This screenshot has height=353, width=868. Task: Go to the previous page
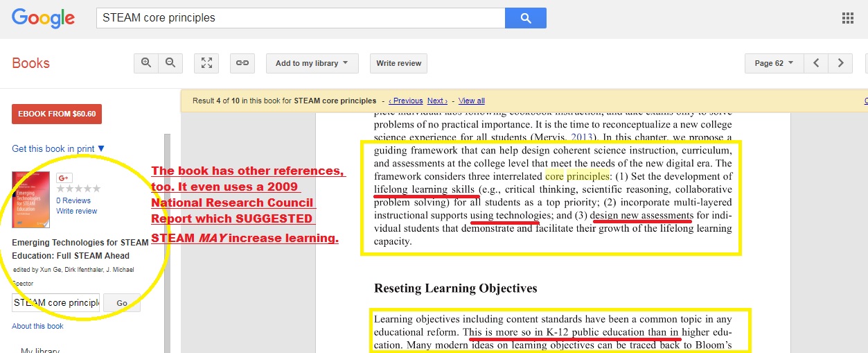817,63
